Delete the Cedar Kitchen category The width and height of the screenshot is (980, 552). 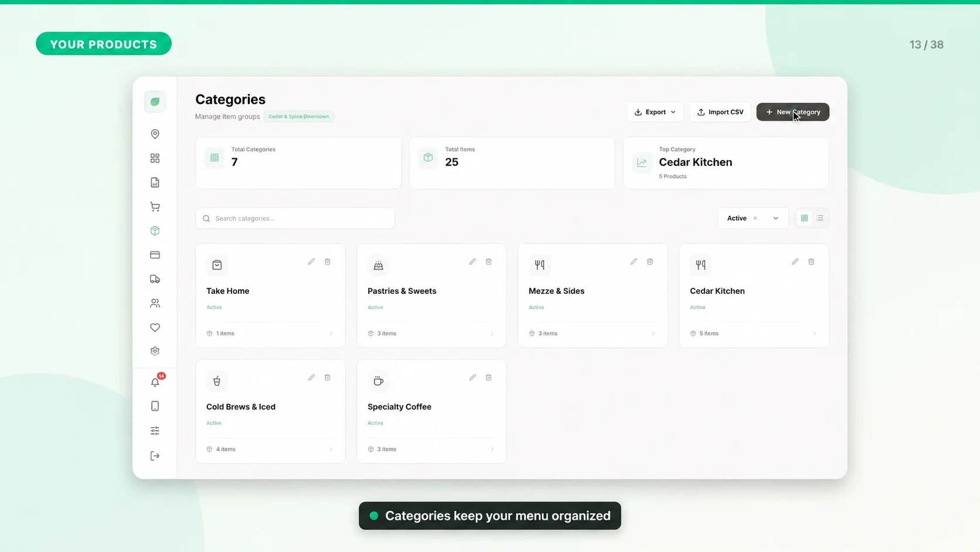[x=811, y=262]
